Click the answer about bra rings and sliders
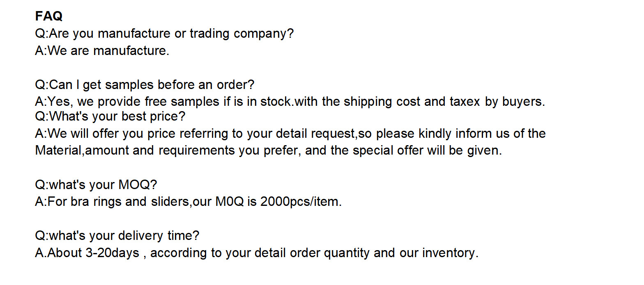 pyautogui.click(x=189, y=202)
